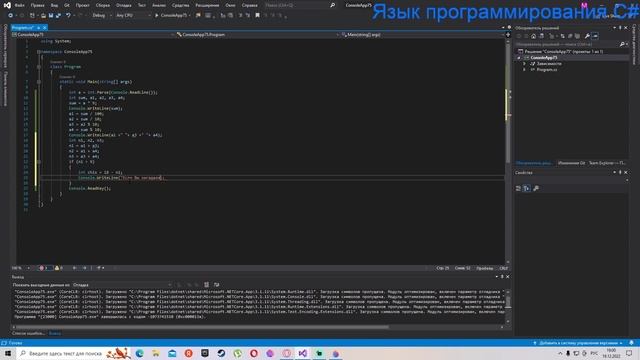The width and height of the screenshot is (640, 360).
Task: Collapse the if statement code block
Action: [39, 162]
